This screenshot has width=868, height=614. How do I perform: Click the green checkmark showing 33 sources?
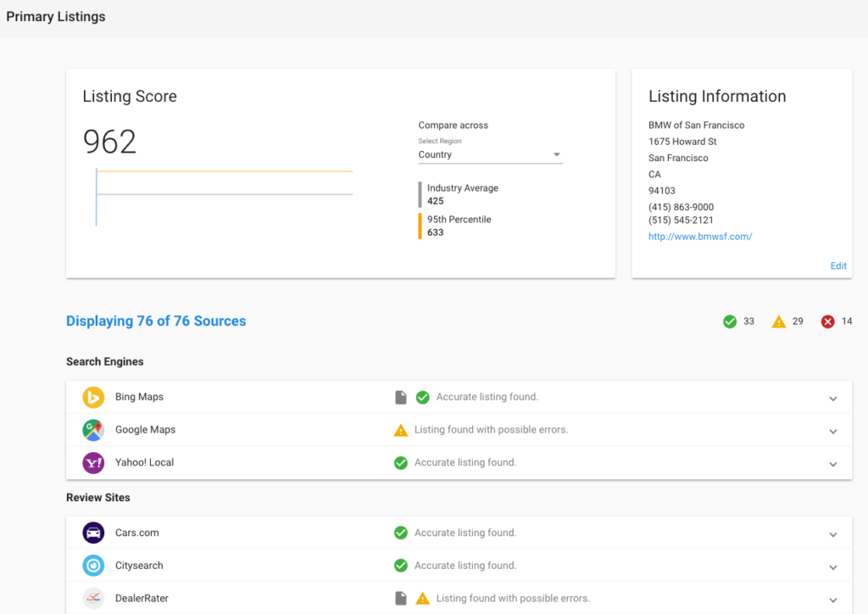pos(729,321)
